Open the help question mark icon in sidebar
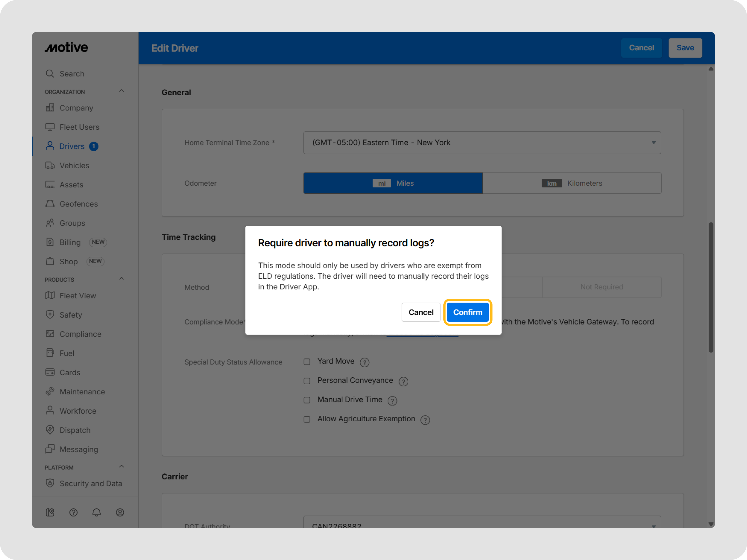The height and width of the screenshot is (560, 747). (73, 512)
